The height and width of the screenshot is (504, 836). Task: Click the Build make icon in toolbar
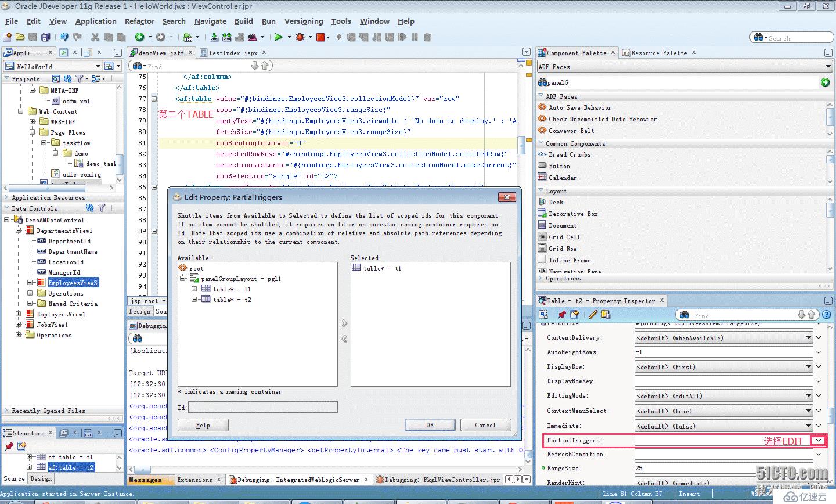[214, 37]
